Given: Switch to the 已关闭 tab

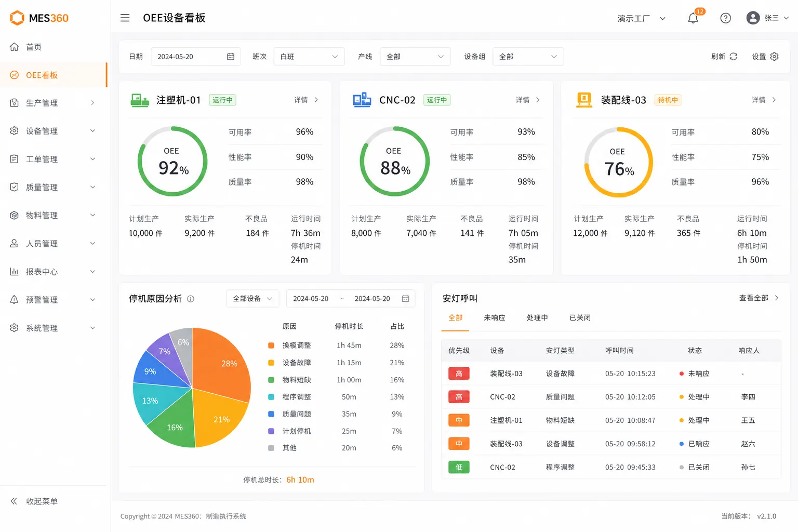Looking at the screenshot, I should (x=580, y=318).
